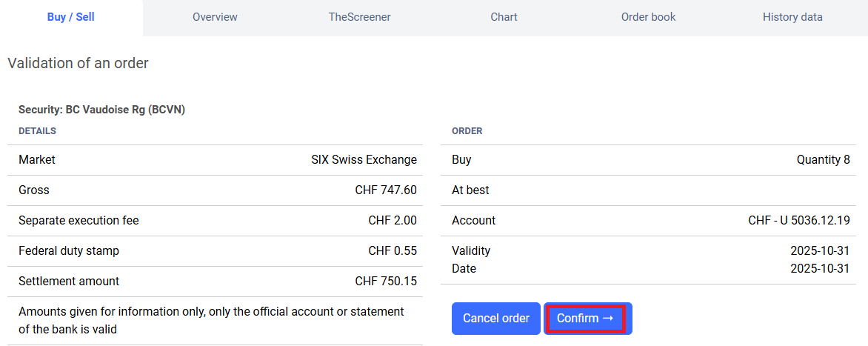Image resolution: width=868 pixels, height=346 pixels.
Task: Switch to the Overview tab
Action: click(x=215, y=17)
